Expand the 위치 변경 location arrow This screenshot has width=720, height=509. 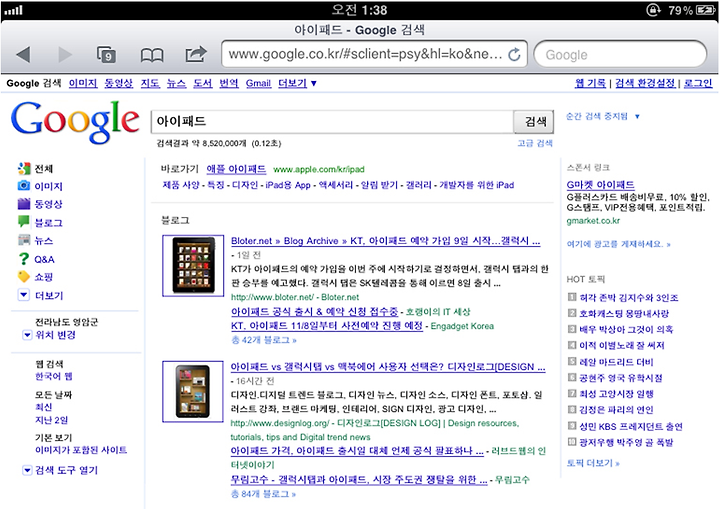pos(27,335)
